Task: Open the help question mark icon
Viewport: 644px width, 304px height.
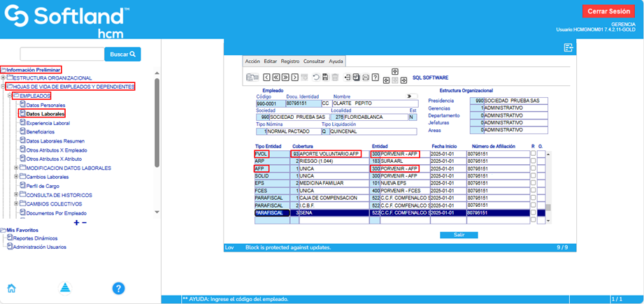Action: coord(118,288)
